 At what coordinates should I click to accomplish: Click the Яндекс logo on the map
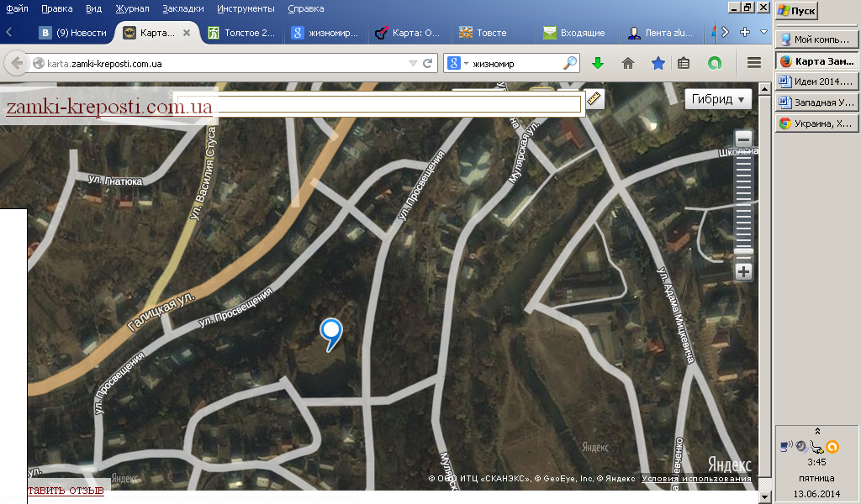coord(729,465)
